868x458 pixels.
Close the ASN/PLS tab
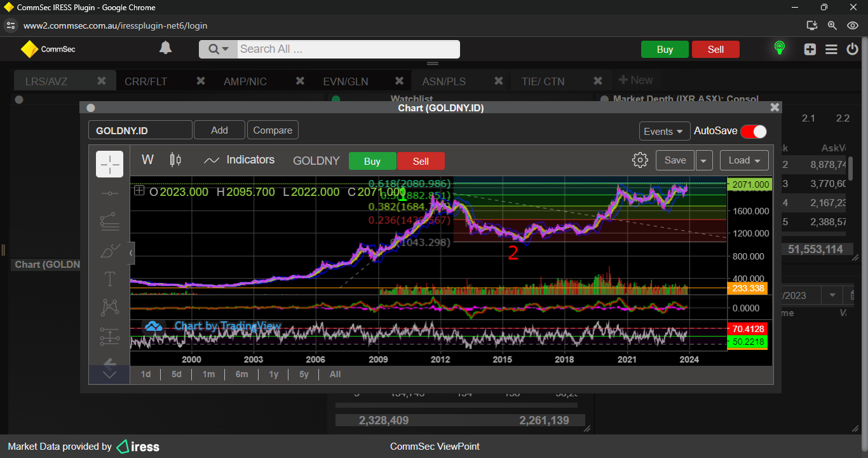tap(498, 81)
